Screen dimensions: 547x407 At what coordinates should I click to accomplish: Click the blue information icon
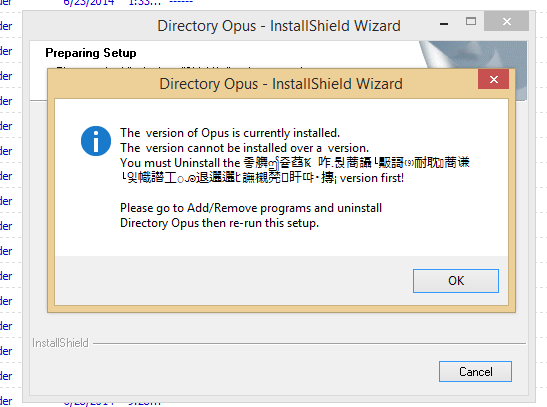click(96, 141)
